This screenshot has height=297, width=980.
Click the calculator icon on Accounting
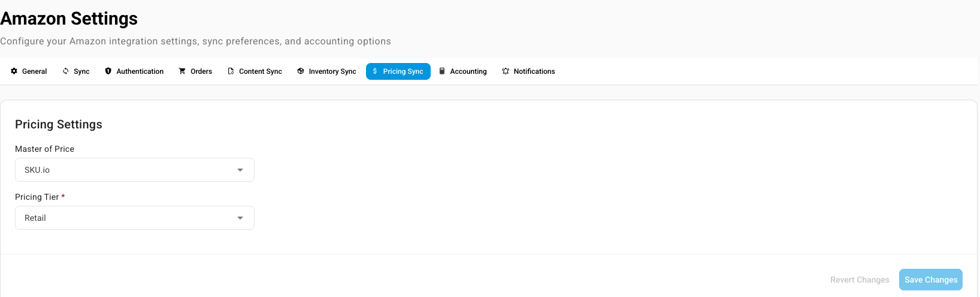click(x=442, y=71)
